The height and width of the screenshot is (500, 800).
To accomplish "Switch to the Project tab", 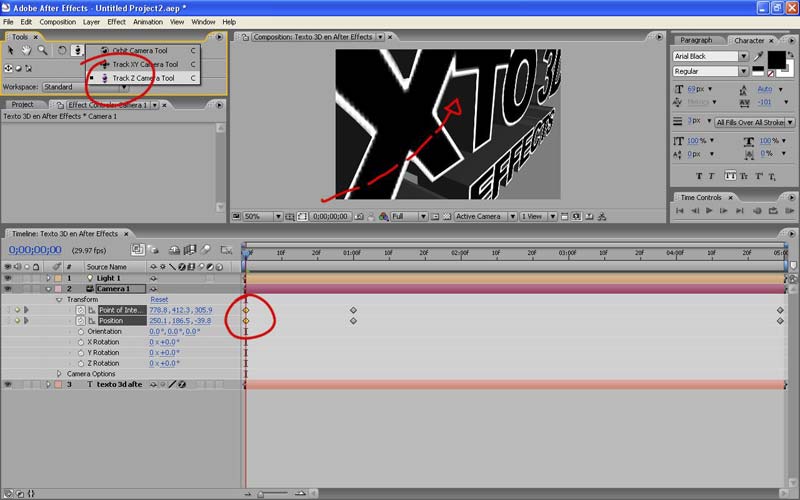I will [x=22, y=105].
